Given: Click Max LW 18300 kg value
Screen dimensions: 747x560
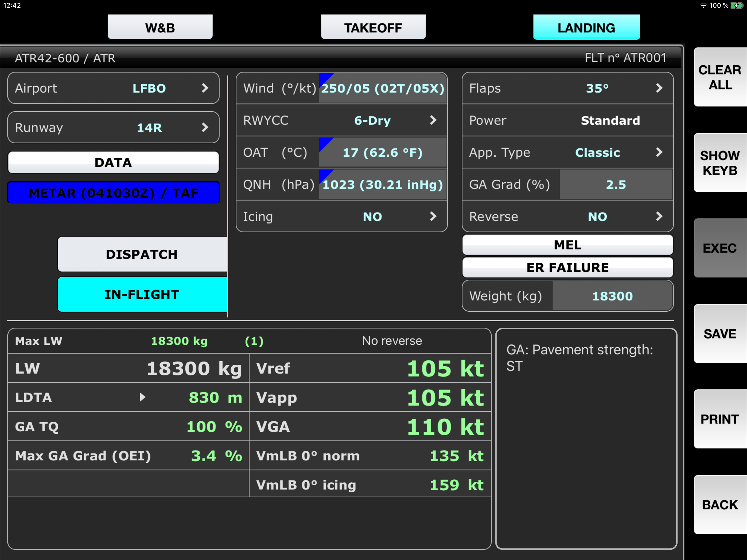Looking at the screenshot, I should (x=179, y=341).
